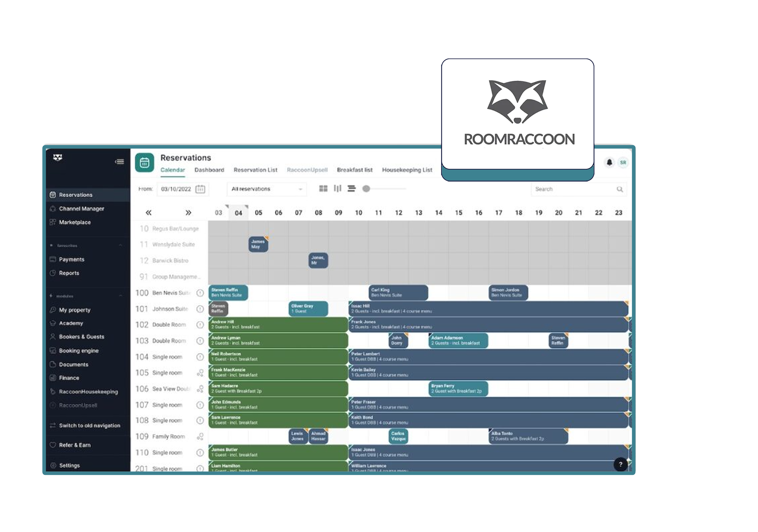This screenshot has height=532, width=758.
Task: Click info icon for 100 Ben Nevis Suite
Action: tap(200, 293)
